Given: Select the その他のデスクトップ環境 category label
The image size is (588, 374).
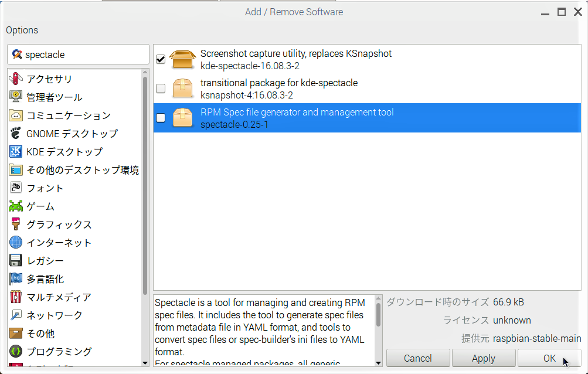Looking at the screenshot, I should point(83,170).
